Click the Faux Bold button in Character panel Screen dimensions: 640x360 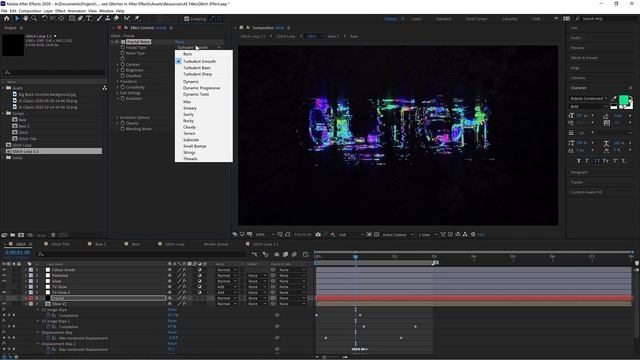(x=578, y=161)
